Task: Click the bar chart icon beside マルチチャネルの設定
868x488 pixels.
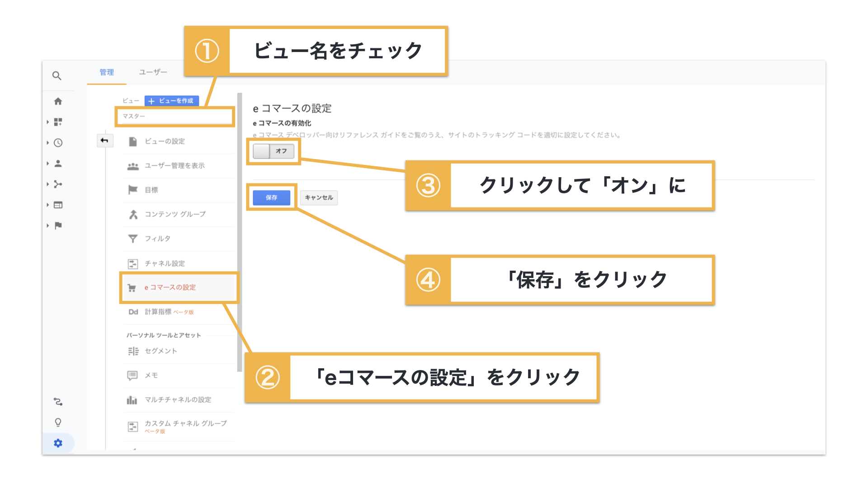Action: pyautogui.click(x=132, y=400)
